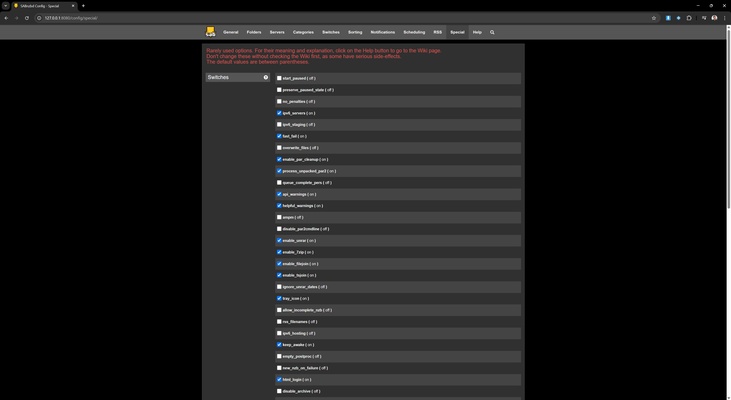The width and height of the screenshot is (731, 400).
Task: Uncheck the keep_awake checkbox
Action: coord(279,345)
